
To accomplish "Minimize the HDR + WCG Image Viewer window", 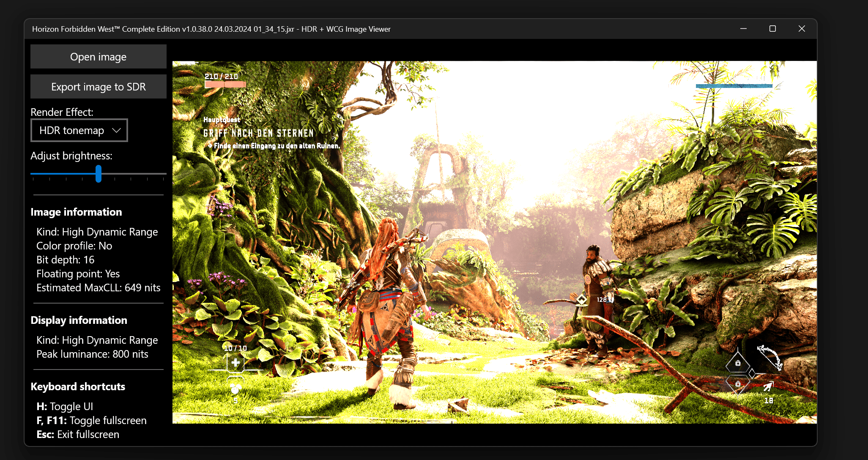I will pos(743,29).
